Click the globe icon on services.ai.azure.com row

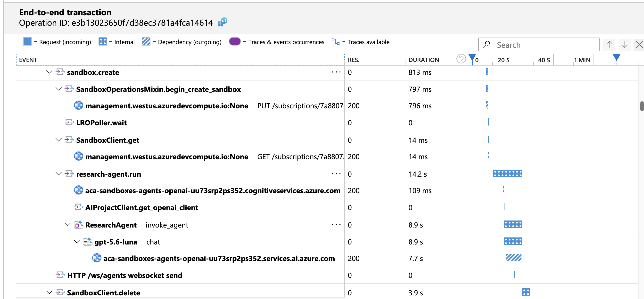(97, 258)
